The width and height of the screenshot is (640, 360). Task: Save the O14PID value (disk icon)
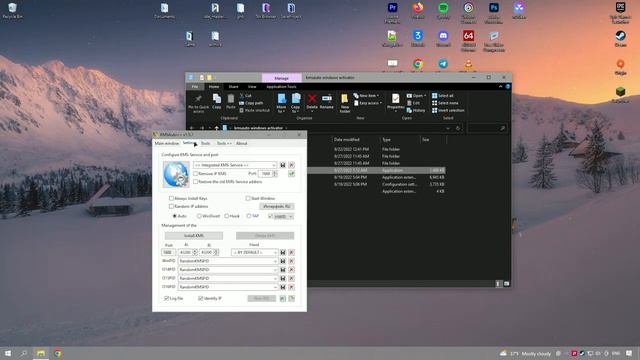282,270
